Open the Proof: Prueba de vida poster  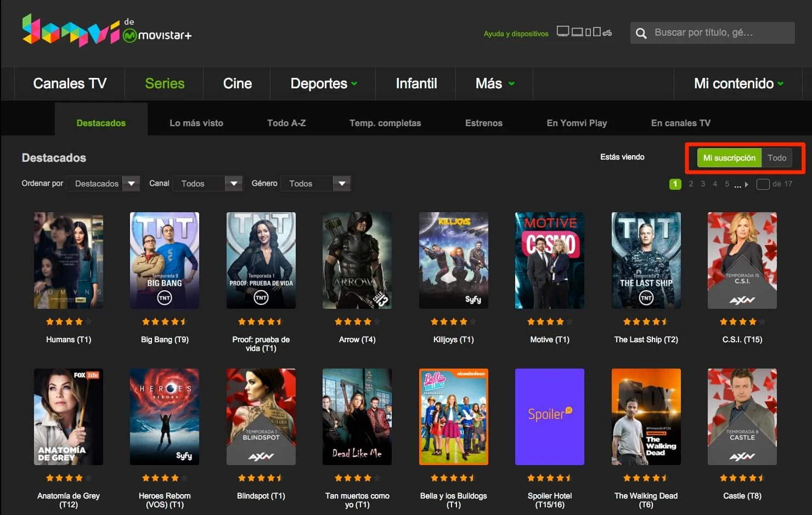pos(261,261)
